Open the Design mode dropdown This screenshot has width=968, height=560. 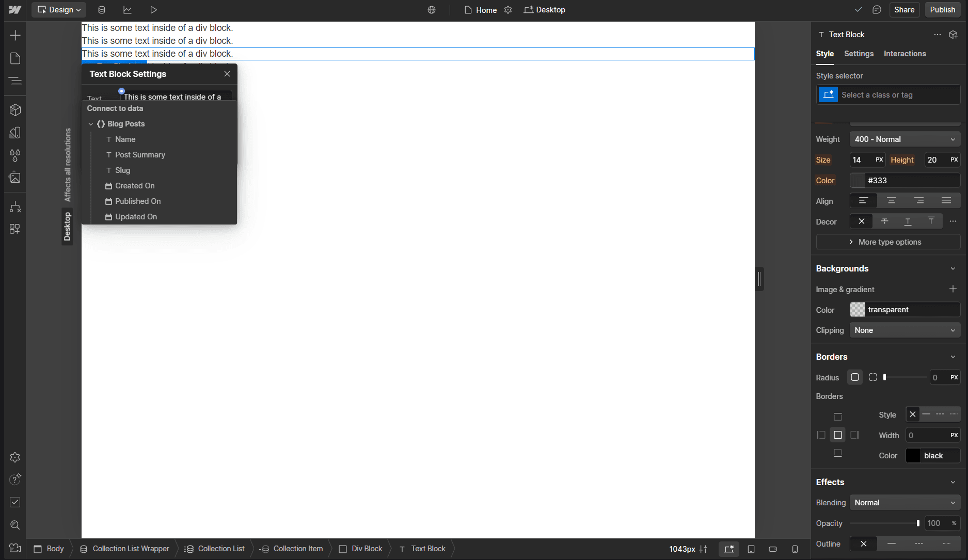tap(59, 10)
